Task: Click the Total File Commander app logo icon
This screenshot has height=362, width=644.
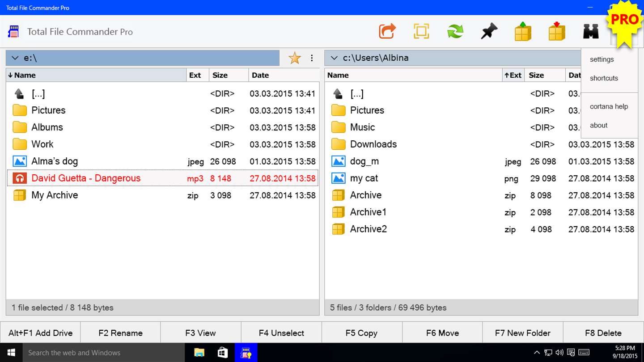Action: coord(13,31)
